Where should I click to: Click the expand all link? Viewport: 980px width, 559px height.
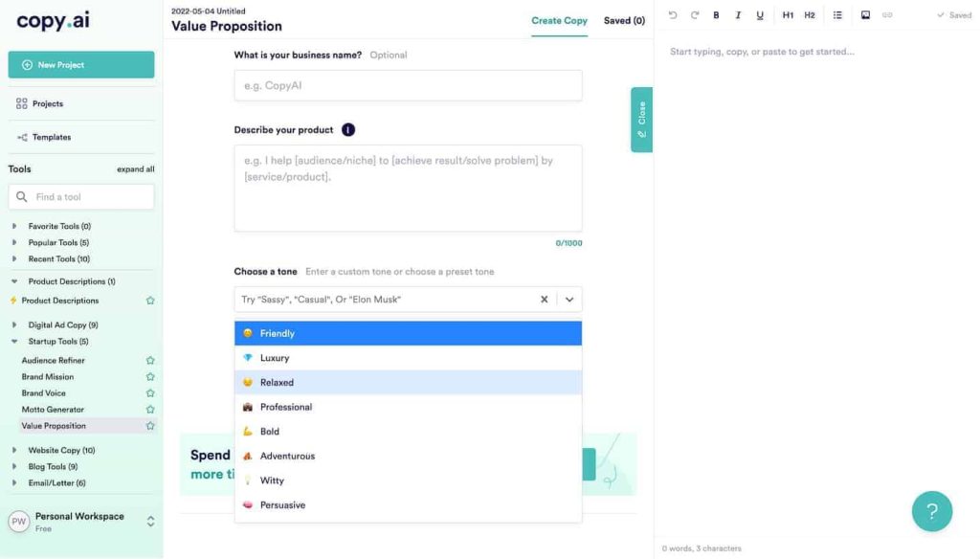(135, 169)
